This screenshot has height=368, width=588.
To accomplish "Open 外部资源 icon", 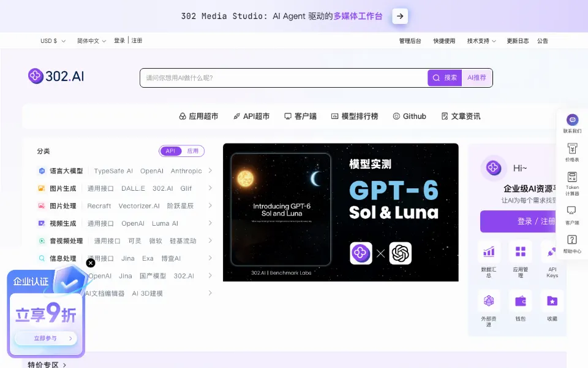I will [x=489, y=301].
